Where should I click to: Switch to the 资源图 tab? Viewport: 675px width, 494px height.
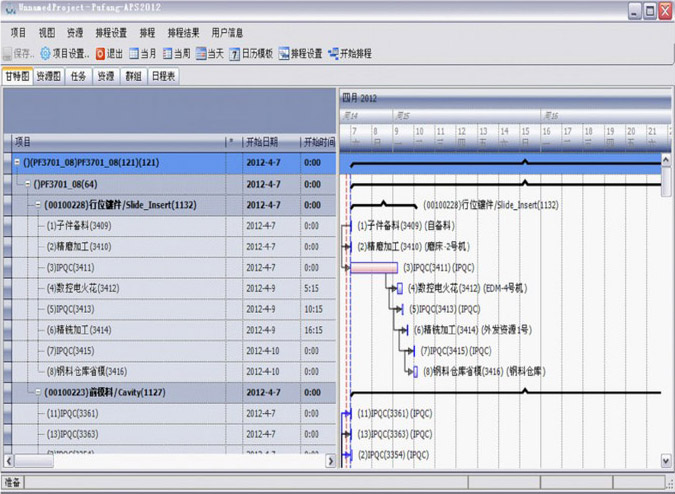click(x=48, y=76)
